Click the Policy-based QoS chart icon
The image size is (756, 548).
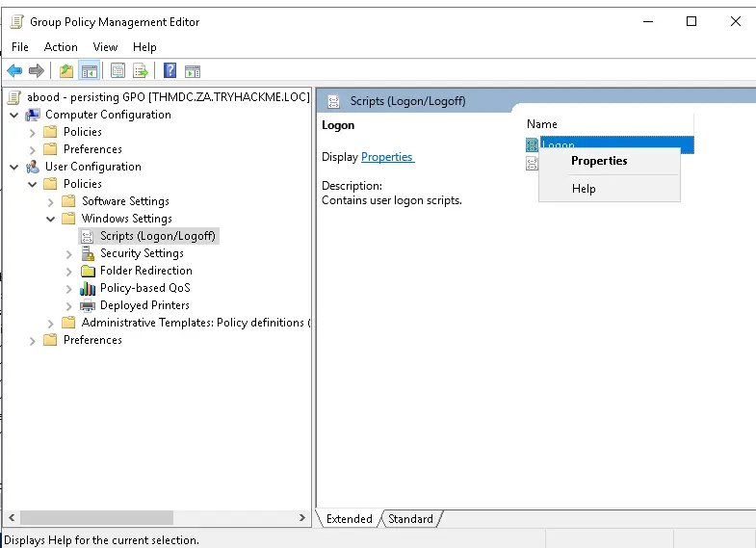[x=88, y=288]
